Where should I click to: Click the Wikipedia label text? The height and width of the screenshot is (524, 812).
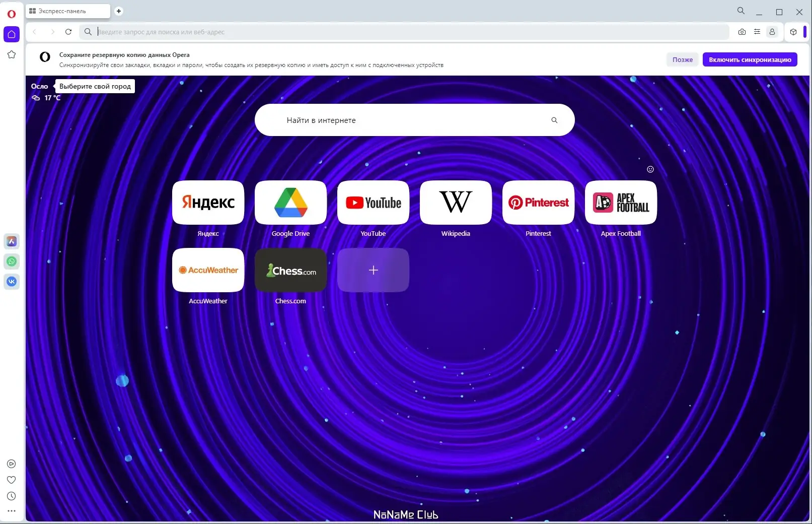click(456, 233)
